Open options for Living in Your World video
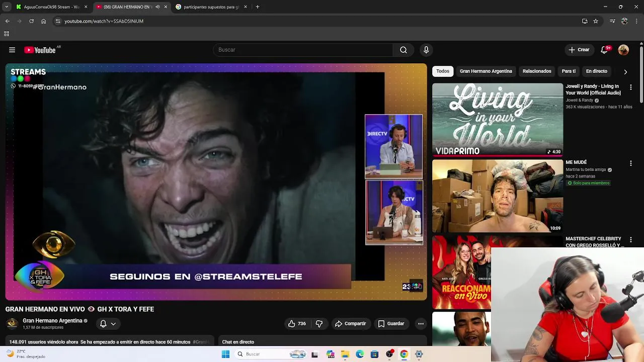The image size is (644, 362). 630,87
